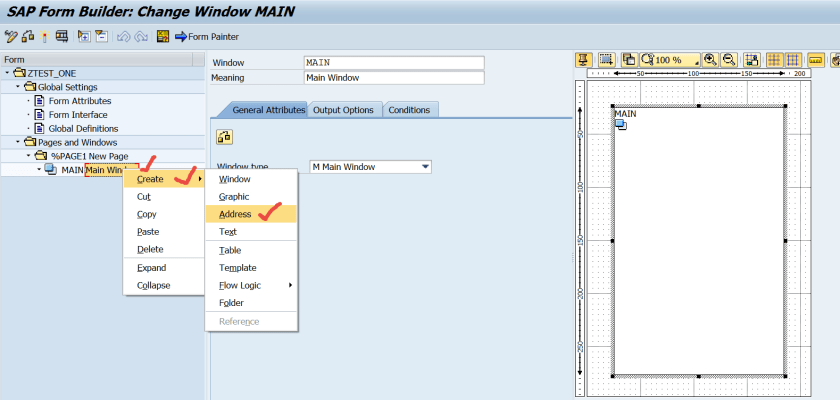Screen dimensions: 840x400
Task: Click the undo arrow in the toolbar
Action: point(123,37)
